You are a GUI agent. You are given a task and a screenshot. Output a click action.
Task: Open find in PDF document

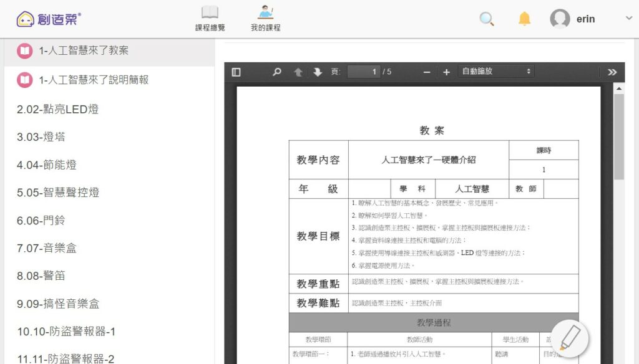coord(276,72)
